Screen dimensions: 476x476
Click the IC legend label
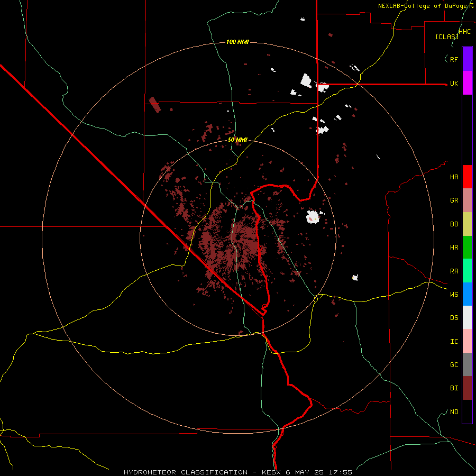coord(454,342)
